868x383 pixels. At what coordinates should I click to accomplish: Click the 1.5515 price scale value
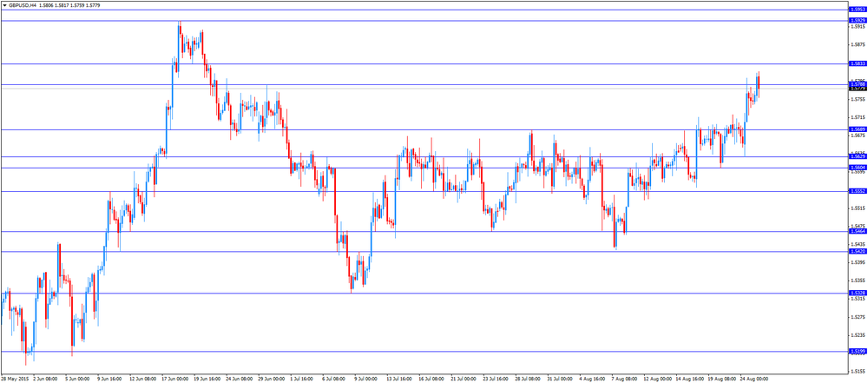pos(858,208)
